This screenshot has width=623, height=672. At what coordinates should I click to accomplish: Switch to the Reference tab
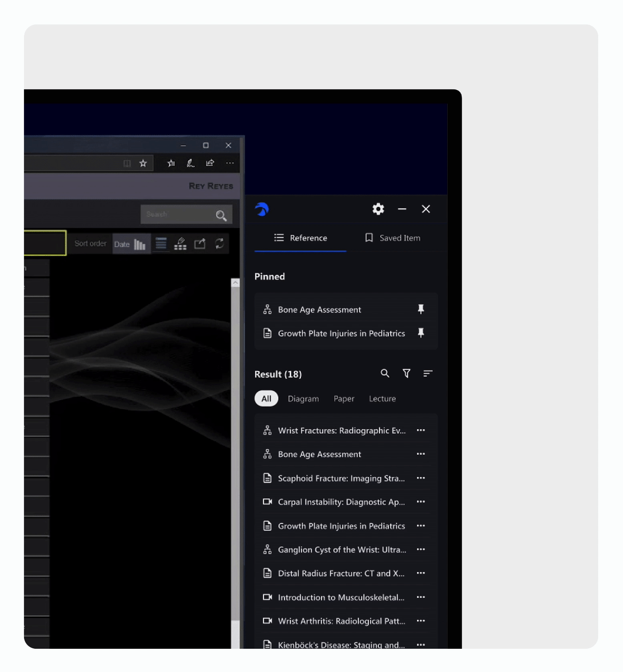(x=301, y=238)
